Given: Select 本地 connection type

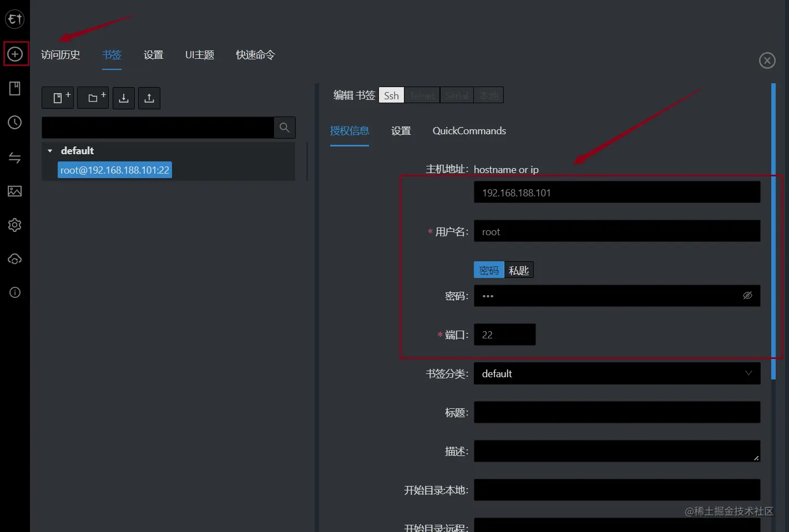Looking at the screenshot, I should [x=489, y=95].
